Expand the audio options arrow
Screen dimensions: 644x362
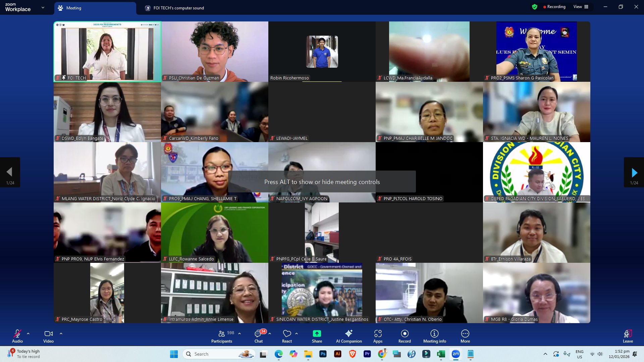pyautogui.click(x=28, y=334)
